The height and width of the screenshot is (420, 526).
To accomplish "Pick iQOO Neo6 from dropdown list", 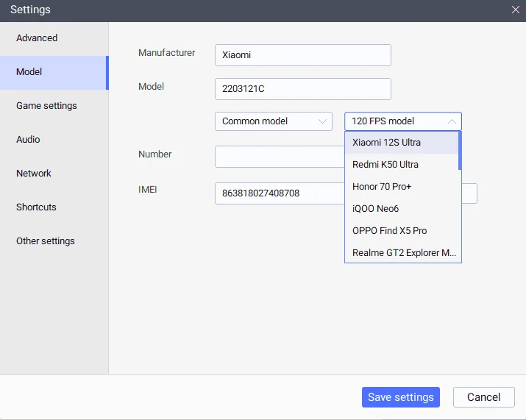I will 403,209.
